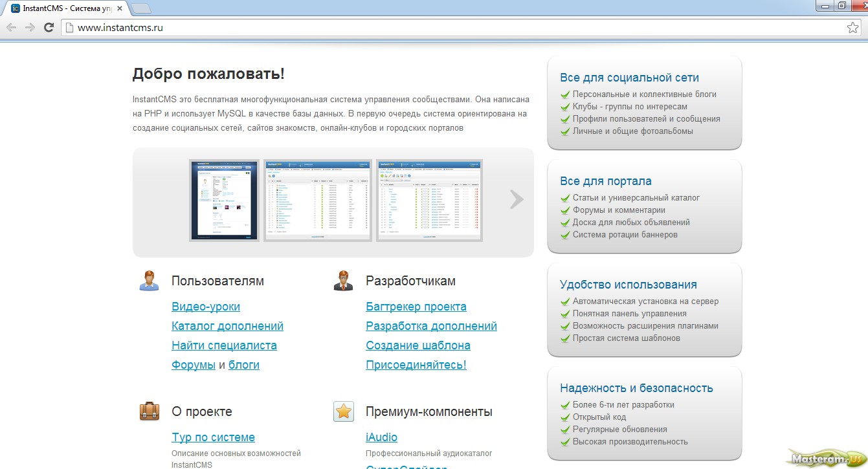
Task: Click the developer icon beside Разработчикам
Action: pyautogui.click(x=344, y=281)
